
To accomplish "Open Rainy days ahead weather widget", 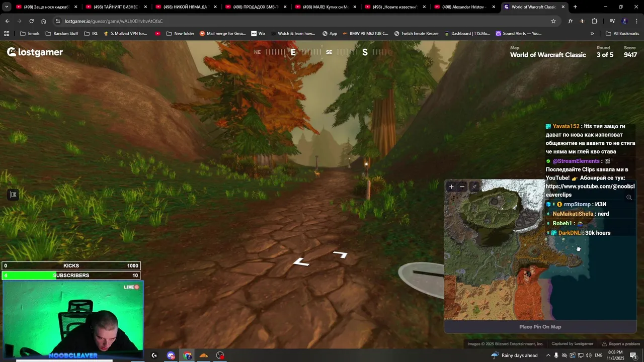I will [515, 355].
